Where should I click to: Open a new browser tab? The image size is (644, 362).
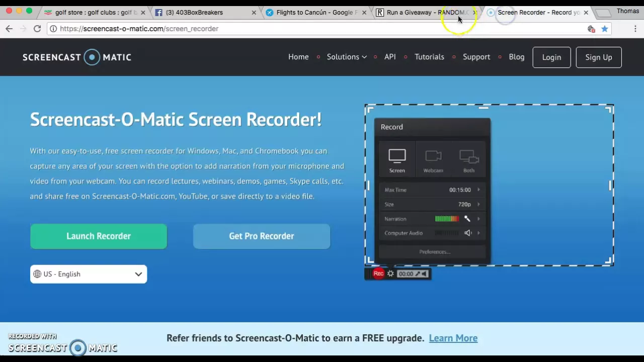pos(603,13)
